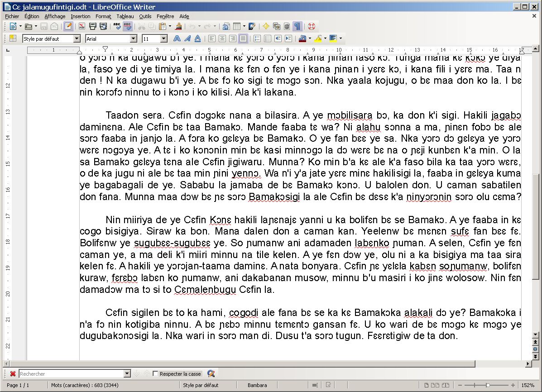Expand the New document dropdown arrow
Viewport: 542px width, 392px height.
pos(20,26)
